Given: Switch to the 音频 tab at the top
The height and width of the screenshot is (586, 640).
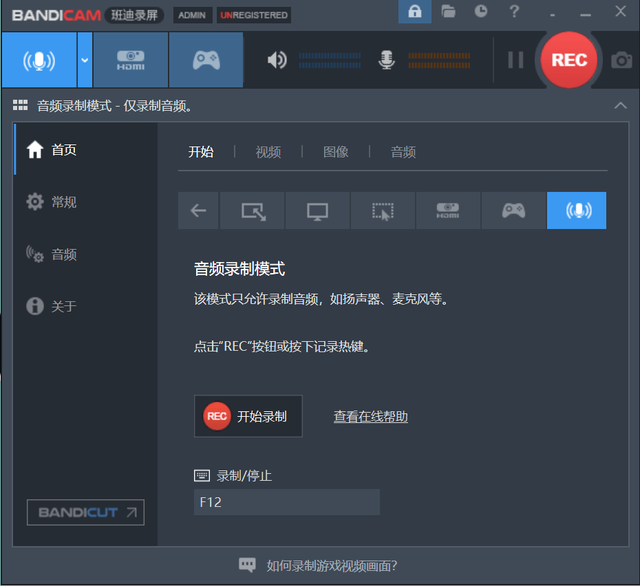Looking at the screenshot, I should (x=403, y=152).
